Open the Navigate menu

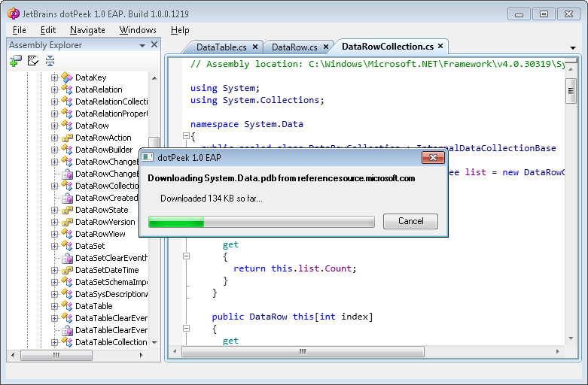(x=87, y=30)
